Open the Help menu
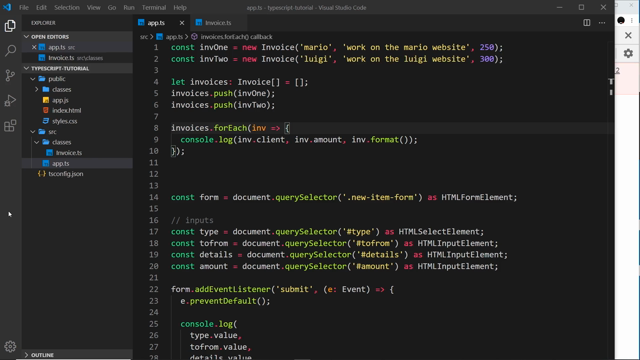 pyautogui.click(x=180, y=7)
